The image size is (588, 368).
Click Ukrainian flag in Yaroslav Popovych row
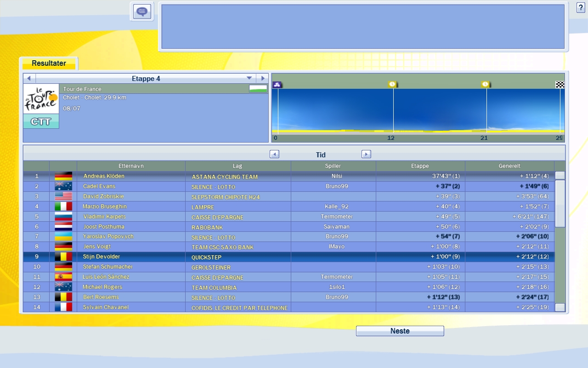[63, 236]
